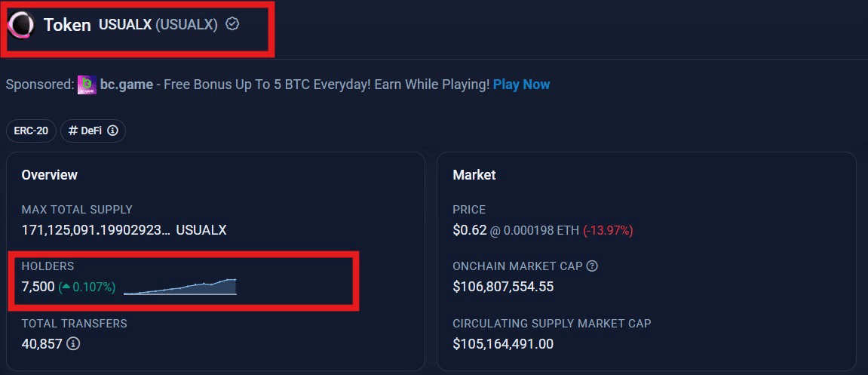This screenshot has height=375, width=868.
Task: Select the # DeFi tag
Action: 85,131
